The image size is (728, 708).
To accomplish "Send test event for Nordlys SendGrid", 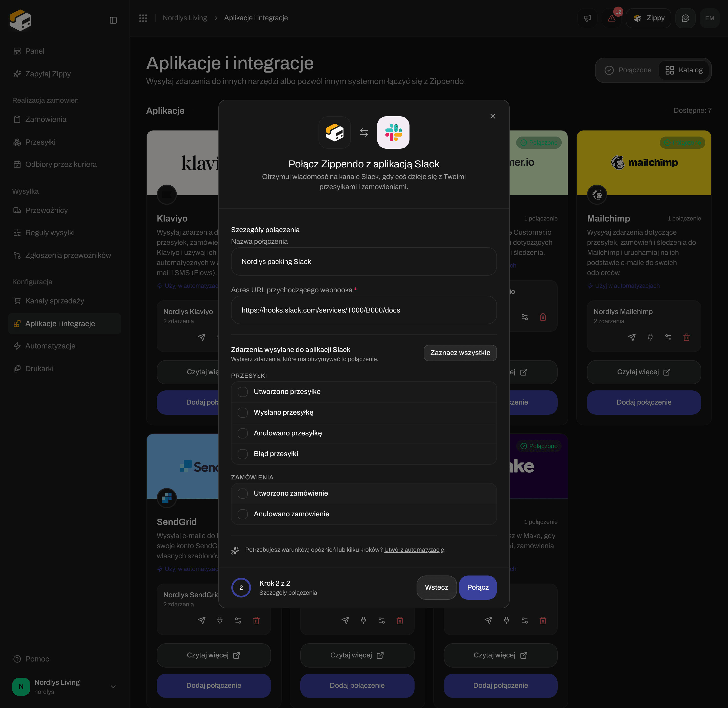I will pyautogui.click(x=201, y=621).
